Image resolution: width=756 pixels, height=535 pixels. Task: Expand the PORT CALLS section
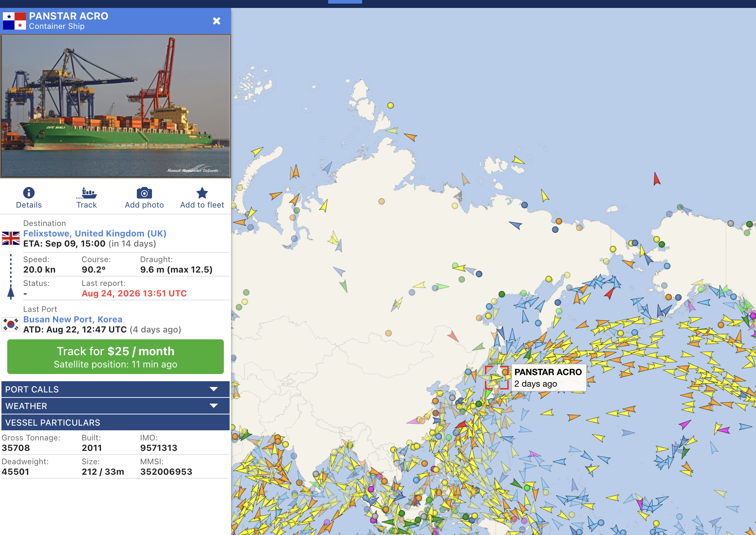(x=116, y=390)
